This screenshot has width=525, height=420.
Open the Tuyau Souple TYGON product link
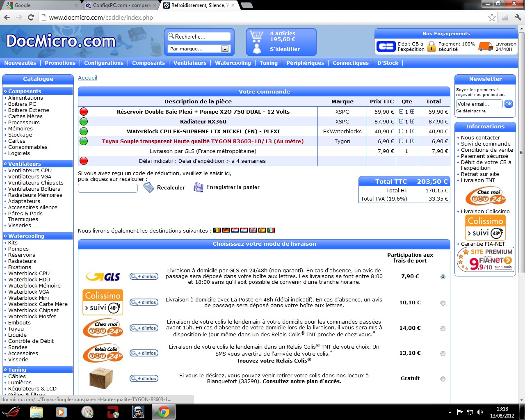coord(203,141)
